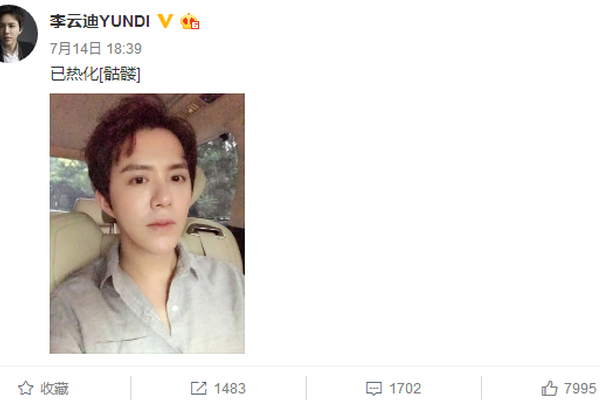The height and width of the screenshot is (400, 600).
Task: Toggle the 收藏 favorite label
Action: 54,389
